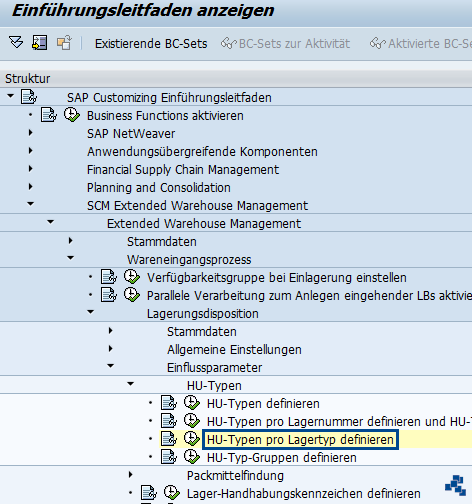Open documentation for Parallele Verarbeitung entry

click(x=109, y=295)
